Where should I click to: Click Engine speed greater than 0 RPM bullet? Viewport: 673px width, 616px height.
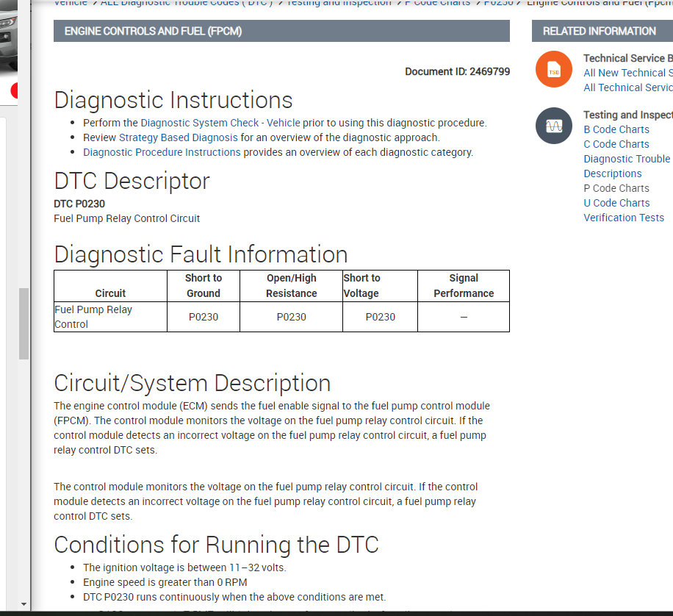tap(165, 582)
